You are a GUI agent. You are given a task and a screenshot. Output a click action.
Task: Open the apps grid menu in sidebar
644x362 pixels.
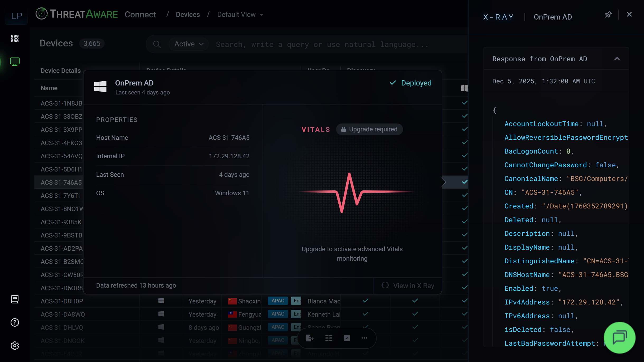(x=15, y=39)
